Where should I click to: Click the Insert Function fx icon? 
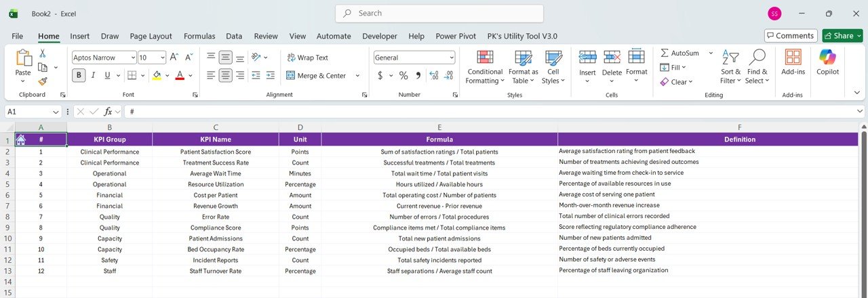pos(107,111)
